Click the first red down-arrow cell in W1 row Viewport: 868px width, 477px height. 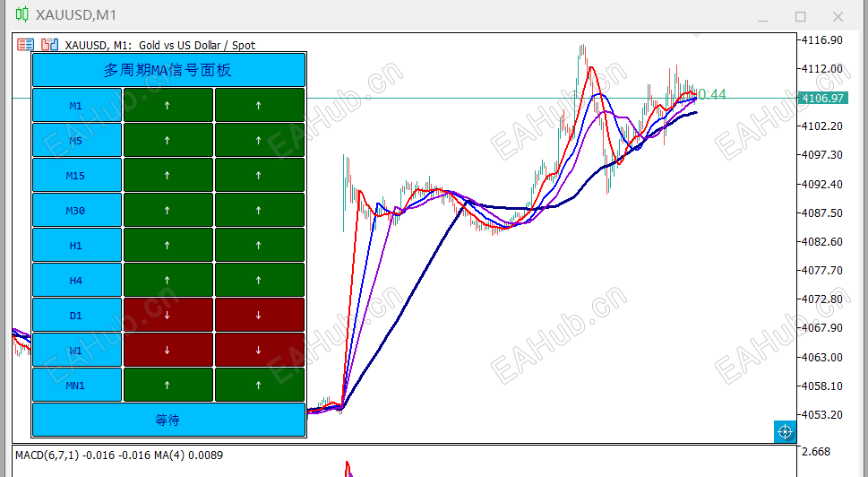pyautogui.click(x=168, y=350)
